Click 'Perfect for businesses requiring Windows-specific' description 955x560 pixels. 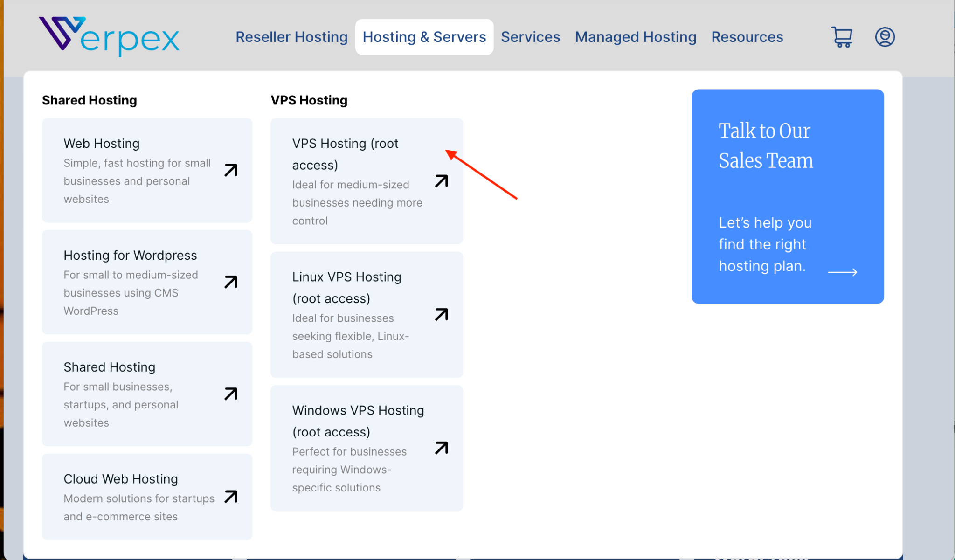(x=349, y=470)
